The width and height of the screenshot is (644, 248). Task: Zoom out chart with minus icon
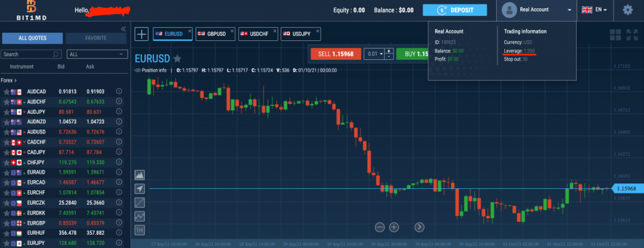[x=379, y=227]
